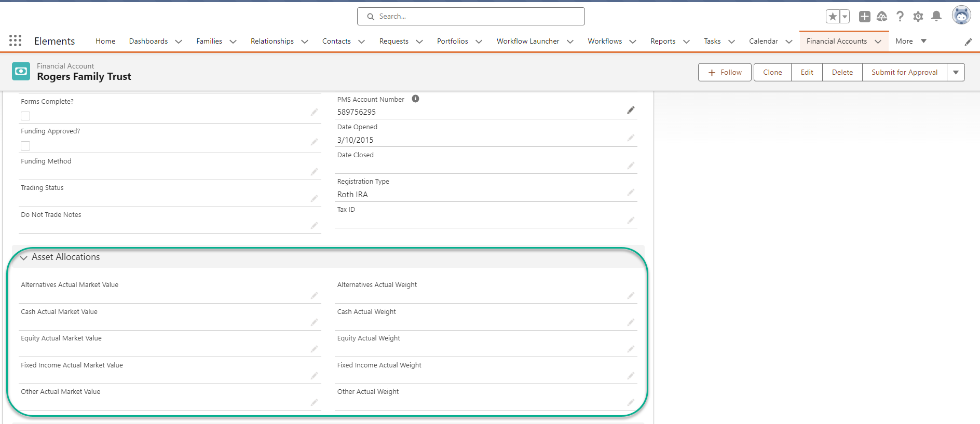Image resolution: width=980 pixels, height=424 pixels.
Task: Open user profile avatar
Action: [x=961, y=16]
